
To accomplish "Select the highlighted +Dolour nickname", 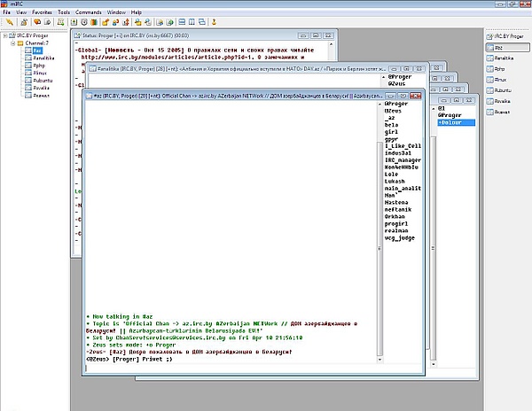I will pyautogui.click(x=452, y=124).
